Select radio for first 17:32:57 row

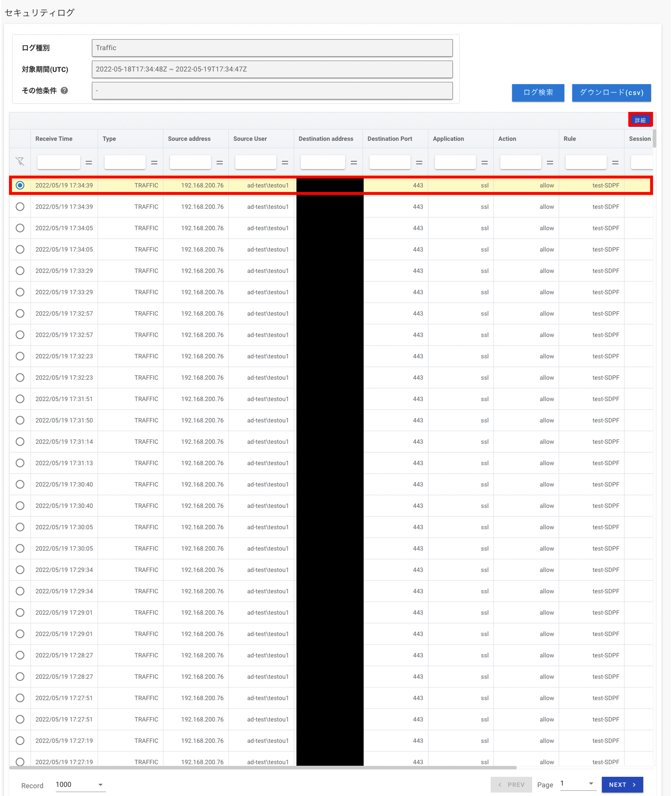tap(20, 313)
